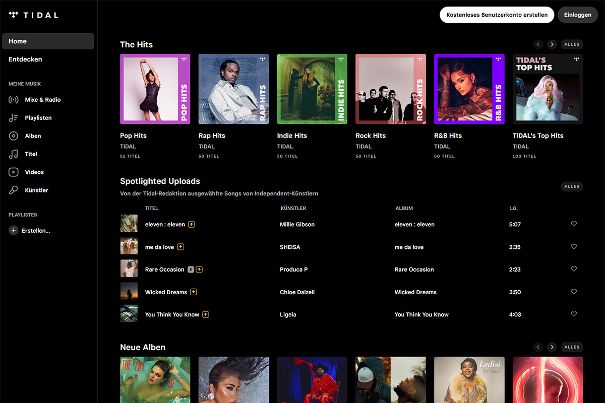Viewport: 605px width, 403px height.
Task: Open the Rock Hits playlist cover
Action: (x=391, y=89)
